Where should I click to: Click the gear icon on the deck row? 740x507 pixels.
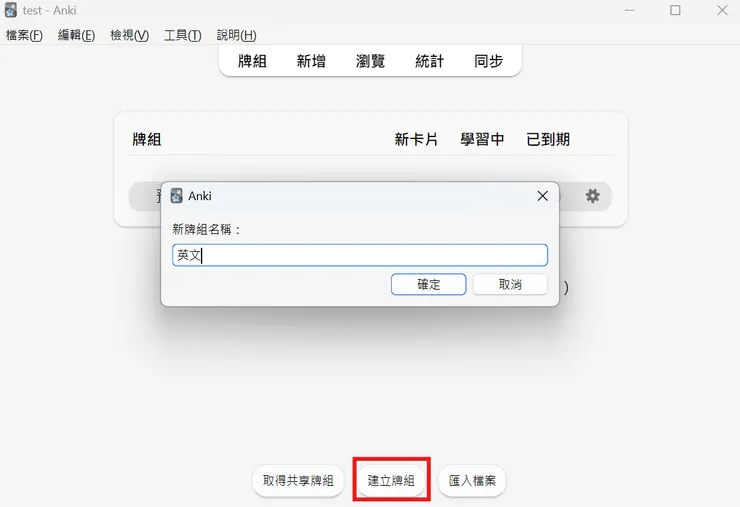coord(592,195)
